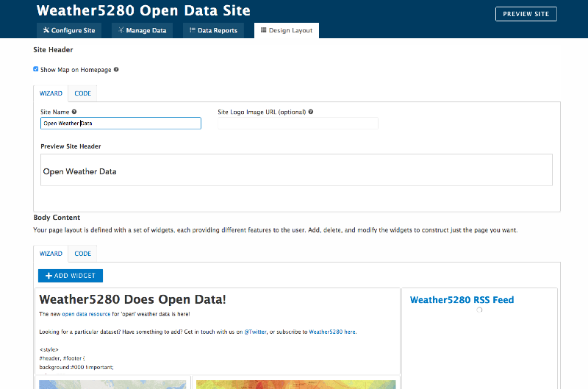This screenshot has height=389, width=588.
Task: Open the 'Weather5280 here' link
Action: [x=332, y=332]
